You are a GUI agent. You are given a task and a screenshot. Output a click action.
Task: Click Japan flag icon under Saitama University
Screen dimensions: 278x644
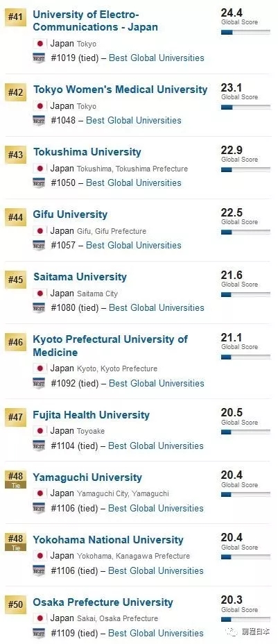40,294
